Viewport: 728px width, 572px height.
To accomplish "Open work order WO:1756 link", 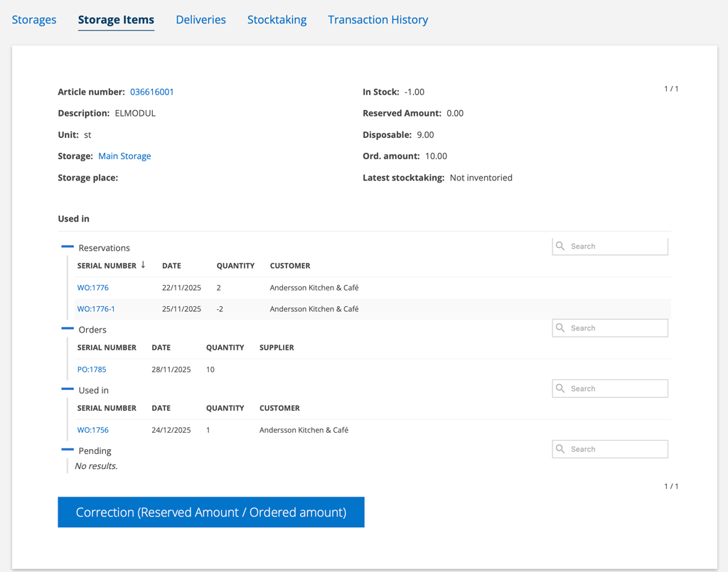I will (x=93, y=430).
